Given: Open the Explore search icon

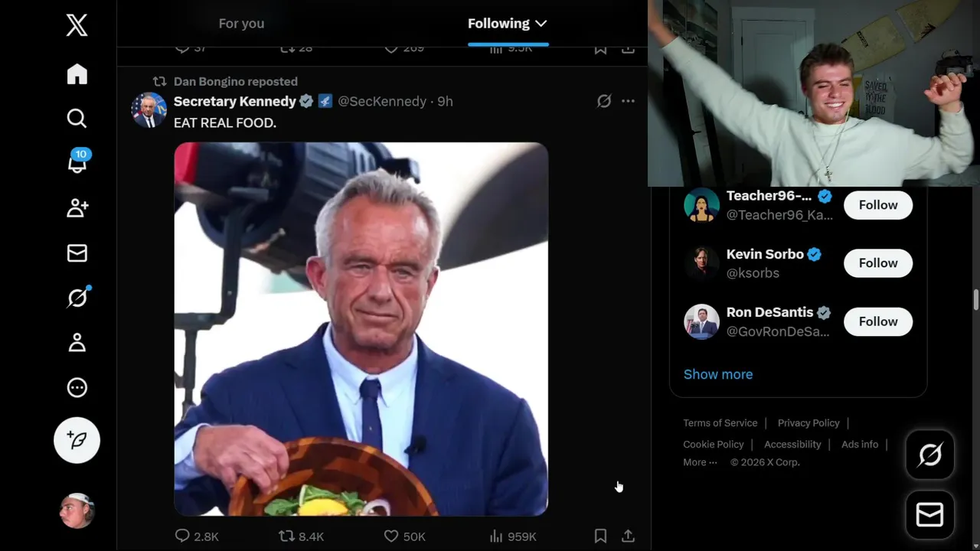Looking at the screenshot, I should pos(77,118).
